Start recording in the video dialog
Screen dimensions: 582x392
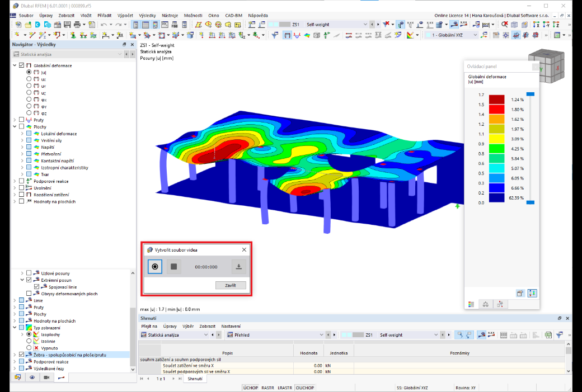[x=155, y=267]
